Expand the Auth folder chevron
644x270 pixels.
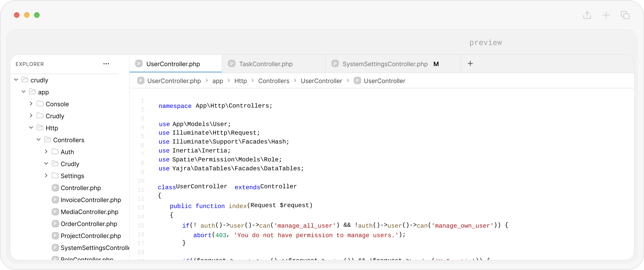tap(46, 152)
